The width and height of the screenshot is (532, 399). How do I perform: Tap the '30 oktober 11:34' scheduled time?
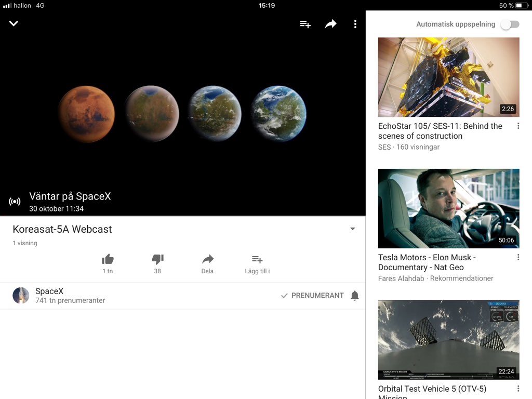(56, 209)
